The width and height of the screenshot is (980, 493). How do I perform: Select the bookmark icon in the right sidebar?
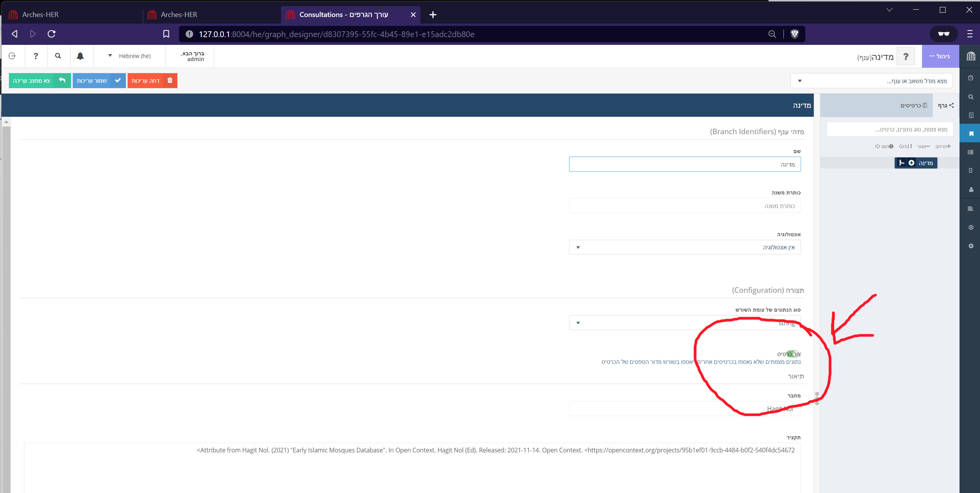[x=971, y=133]
